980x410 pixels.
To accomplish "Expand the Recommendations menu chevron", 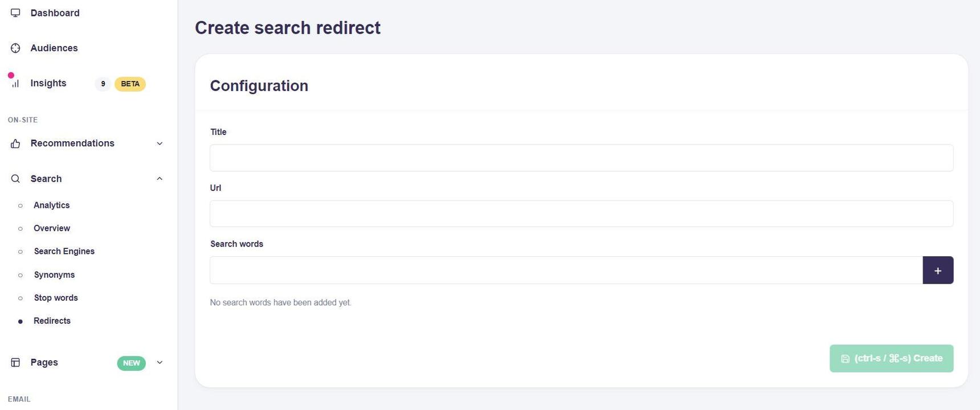I will pyautogui.click(x=160, y=143).
